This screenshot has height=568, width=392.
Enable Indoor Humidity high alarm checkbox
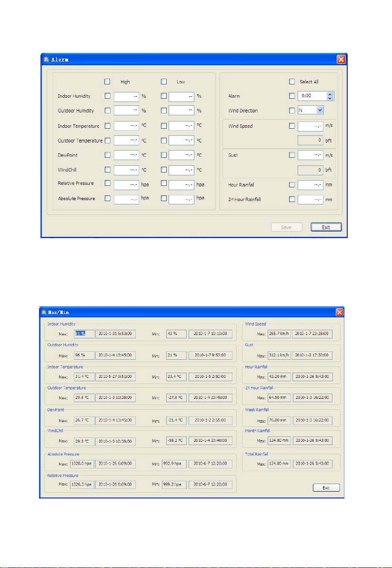(x=108, y=96)
